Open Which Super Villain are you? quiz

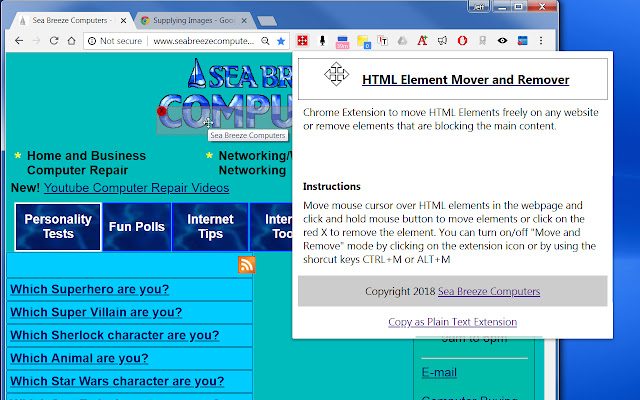[x=96, y=312]
